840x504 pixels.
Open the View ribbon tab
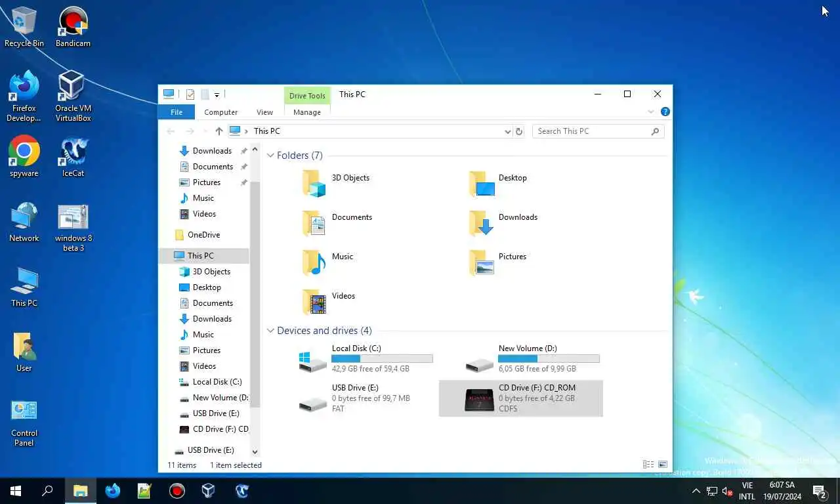coord(264,112)
